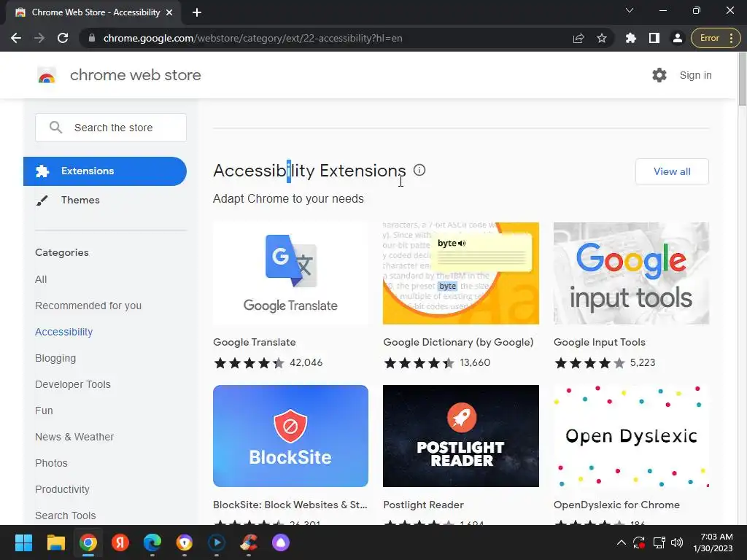Open the purple round app taskbar icon

pyautogui.click(x=281, y=542)
